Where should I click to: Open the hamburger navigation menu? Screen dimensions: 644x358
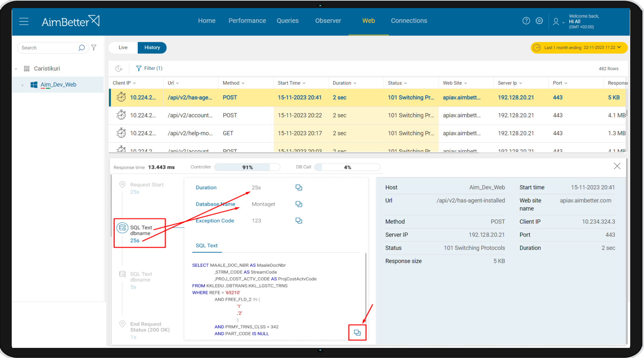(x=24, y=22)
